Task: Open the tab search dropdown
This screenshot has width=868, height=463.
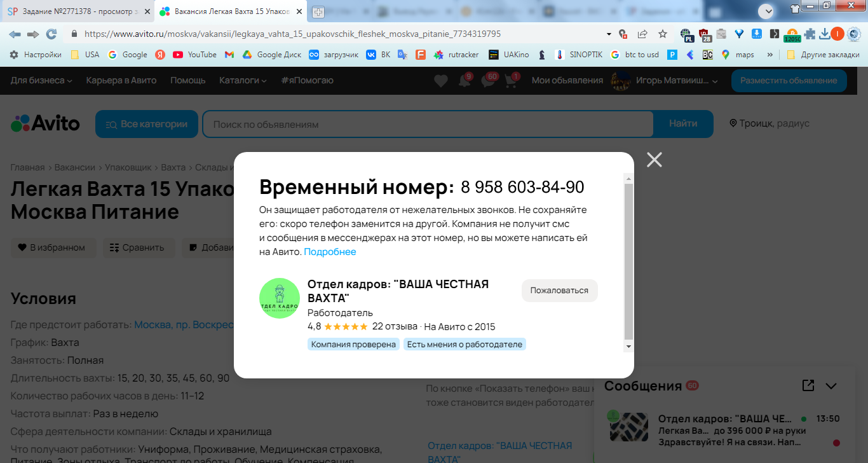Action: point(768,10)
